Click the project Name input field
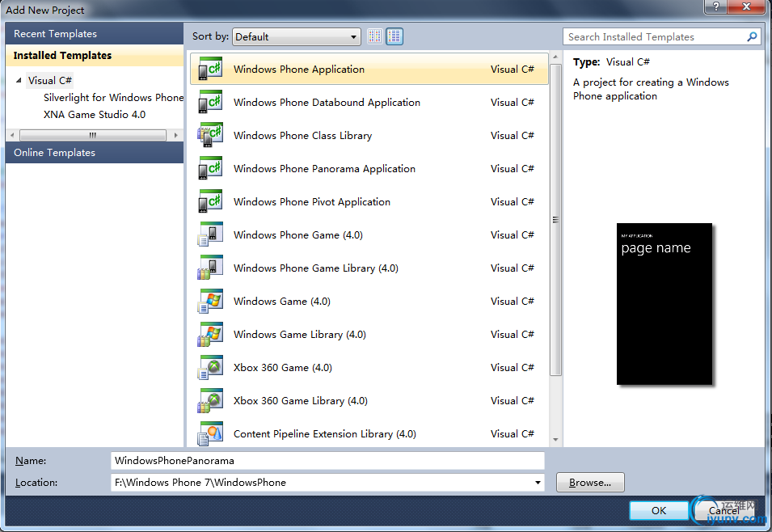The width and height of the screenshot is (772, 532). 327,461
